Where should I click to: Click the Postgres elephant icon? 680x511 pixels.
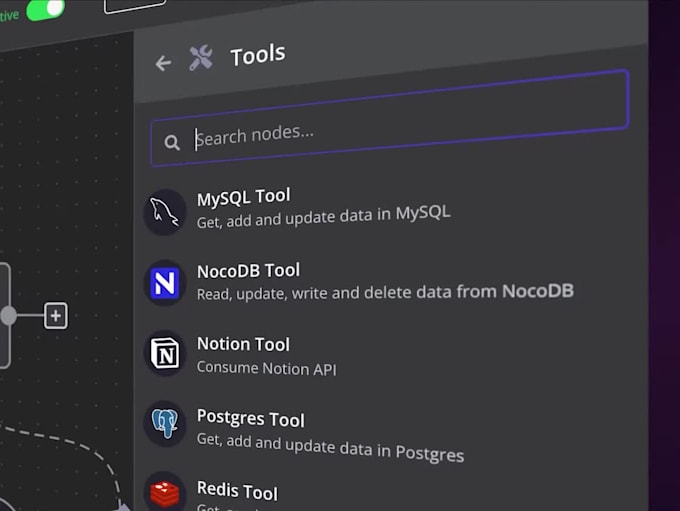[x=165, y=424]
